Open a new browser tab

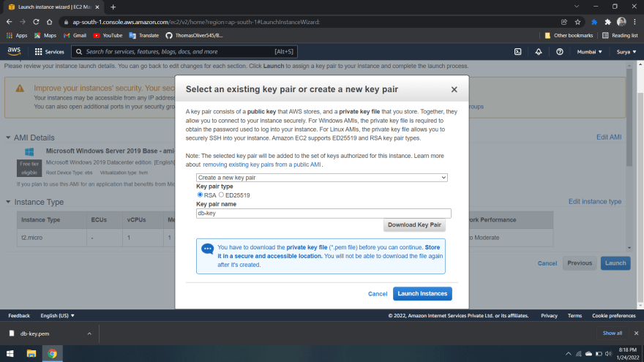coord(113,7)
